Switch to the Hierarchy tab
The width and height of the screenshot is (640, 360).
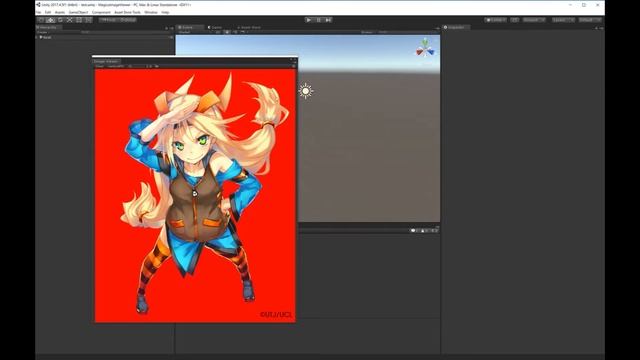pyautogui.click(x=48, y=27)
